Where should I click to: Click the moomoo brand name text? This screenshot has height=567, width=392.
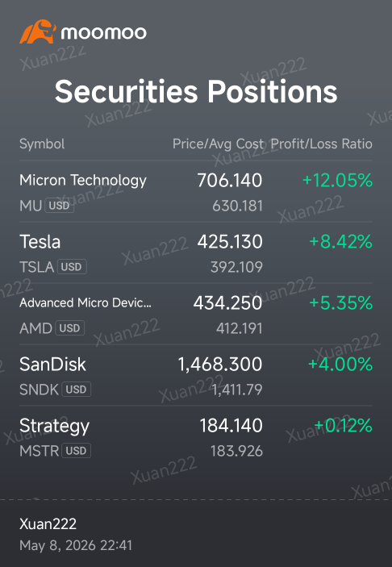click(x=104, y=33)
